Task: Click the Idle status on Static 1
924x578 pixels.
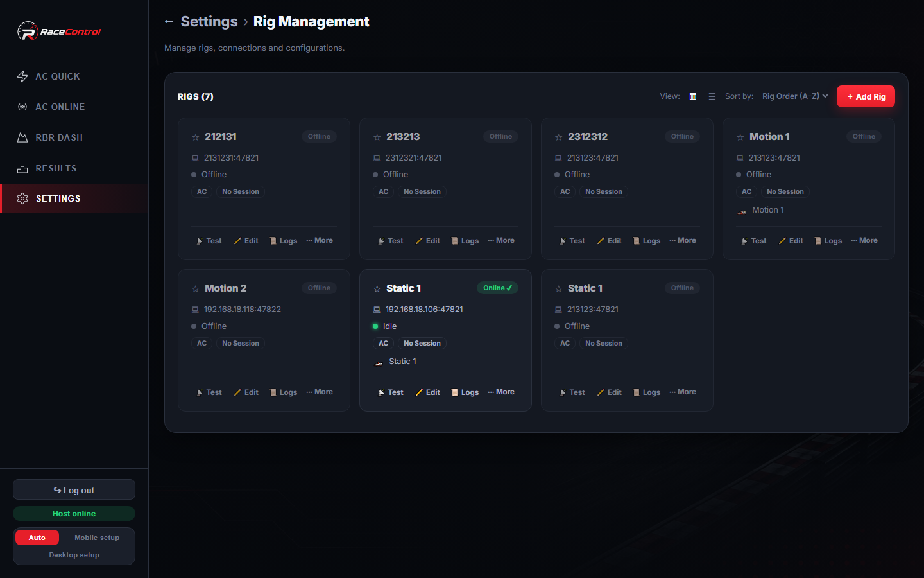Action: [x=389, y=326]
